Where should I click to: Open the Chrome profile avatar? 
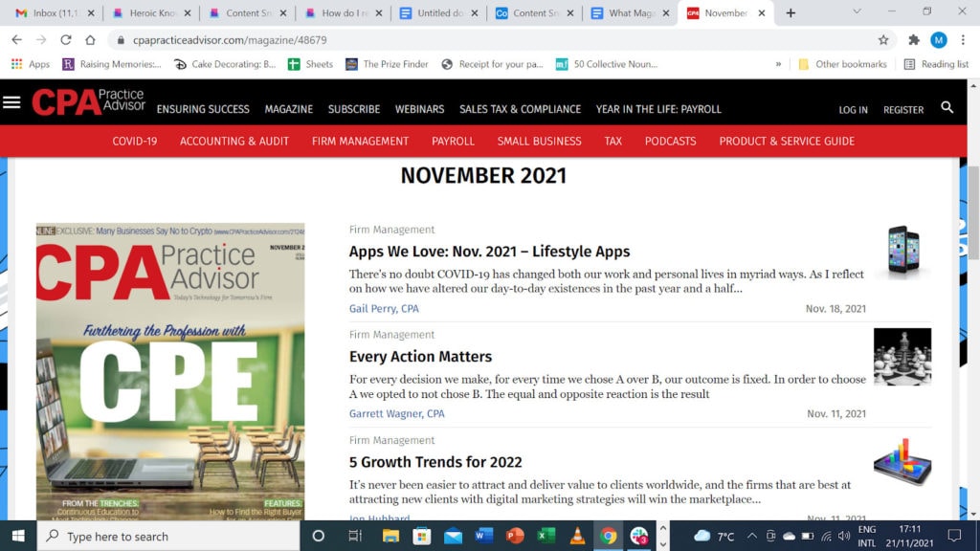[938, 40]
